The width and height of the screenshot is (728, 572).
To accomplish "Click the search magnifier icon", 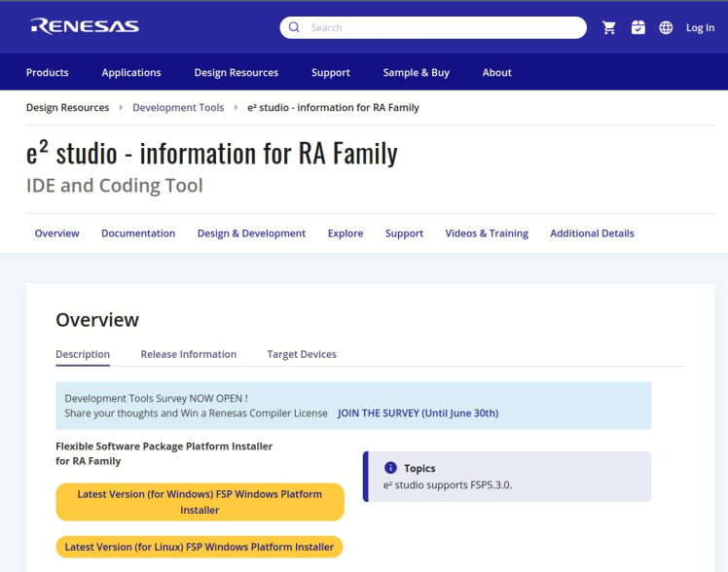I will click(294, 27).
